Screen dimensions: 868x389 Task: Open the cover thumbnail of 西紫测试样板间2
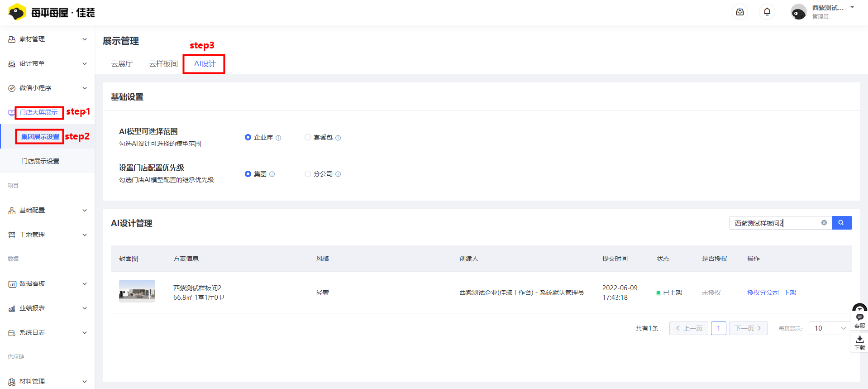(x=137, y=291)
